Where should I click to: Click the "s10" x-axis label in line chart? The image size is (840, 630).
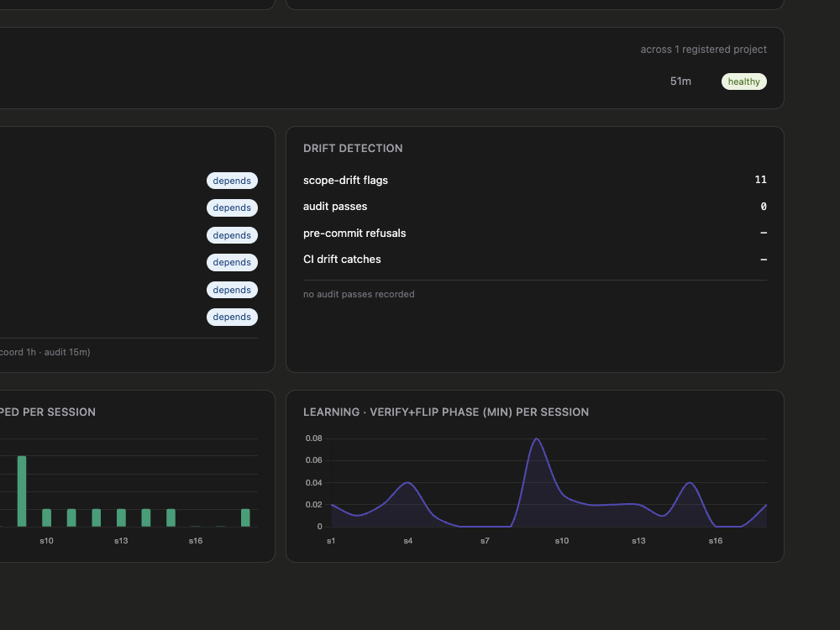(x=561, y=540)
